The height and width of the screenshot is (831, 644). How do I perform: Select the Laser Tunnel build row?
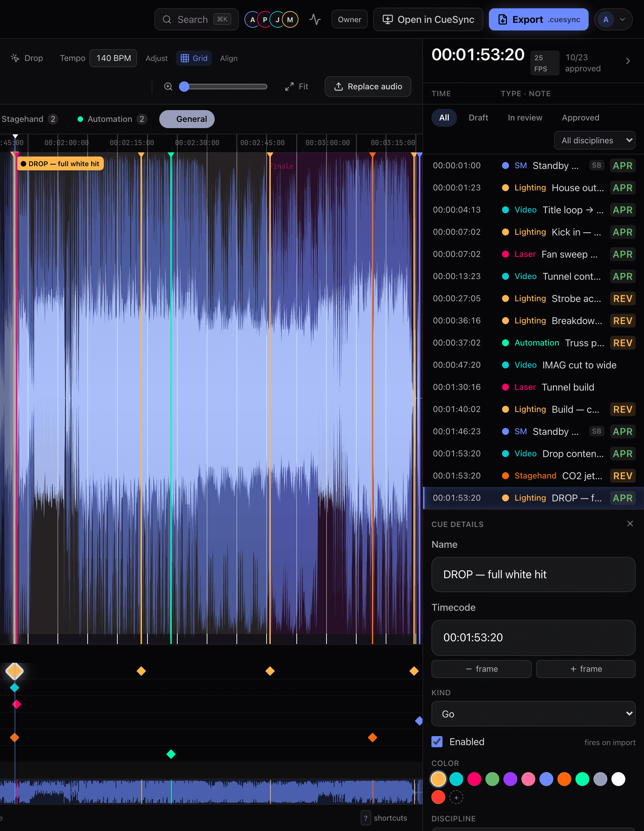pos(533,387)
